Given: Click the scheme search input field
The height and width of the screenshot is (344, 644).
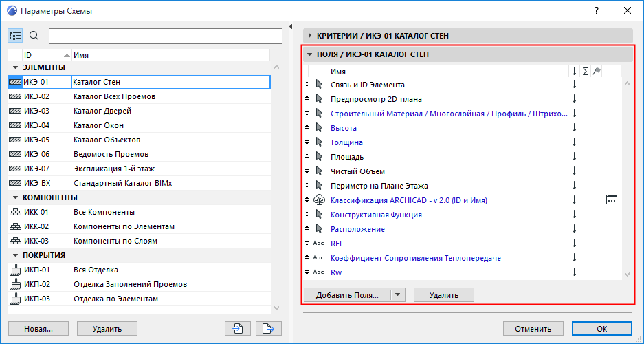Looking at the screenshot, I should click(x=166, y=36).
